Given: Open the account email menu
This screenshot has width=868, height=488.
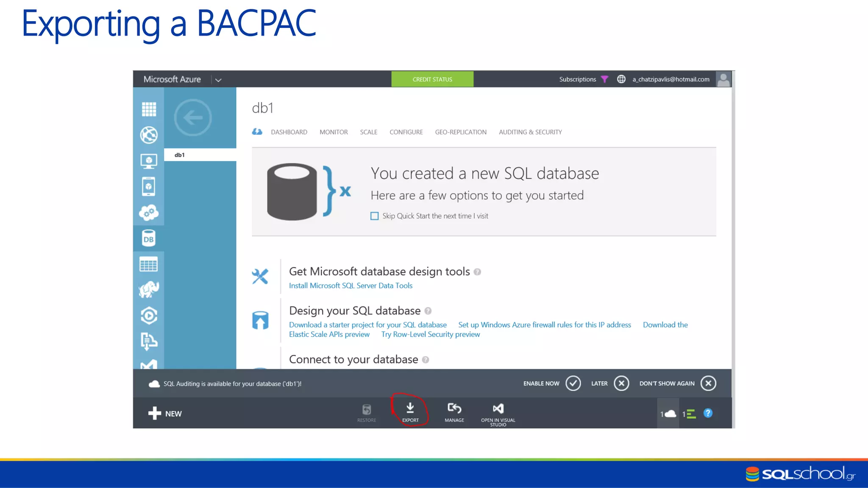Looking at the screenshot, I should [671, 79].
